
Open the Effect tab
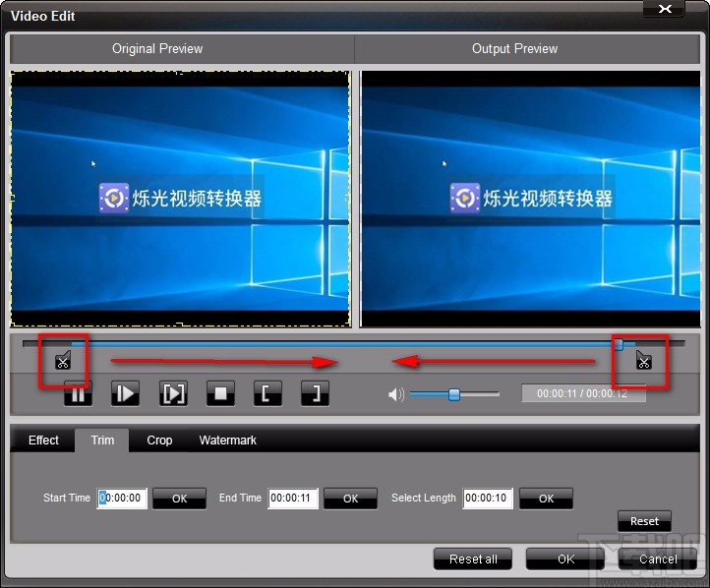(43, 440)
